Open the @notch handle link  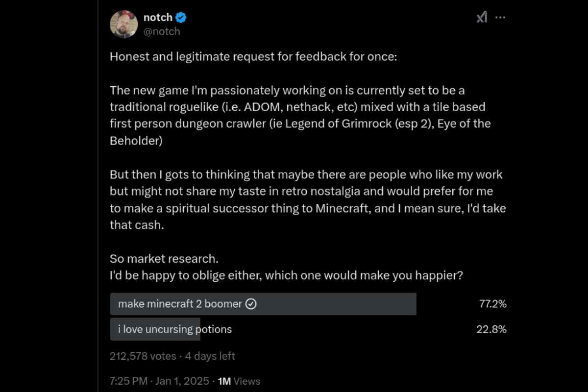pos(162,31)
